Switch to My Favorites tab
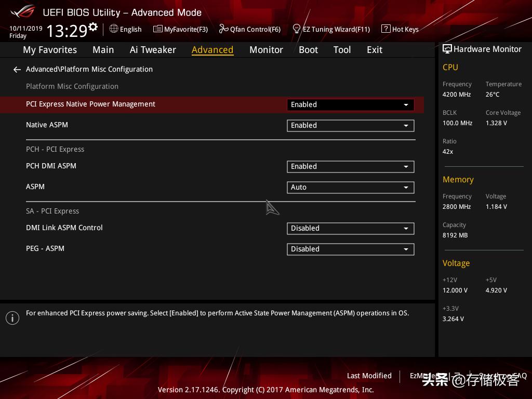Viewport: 532px width, 399px height. point(50,50)
